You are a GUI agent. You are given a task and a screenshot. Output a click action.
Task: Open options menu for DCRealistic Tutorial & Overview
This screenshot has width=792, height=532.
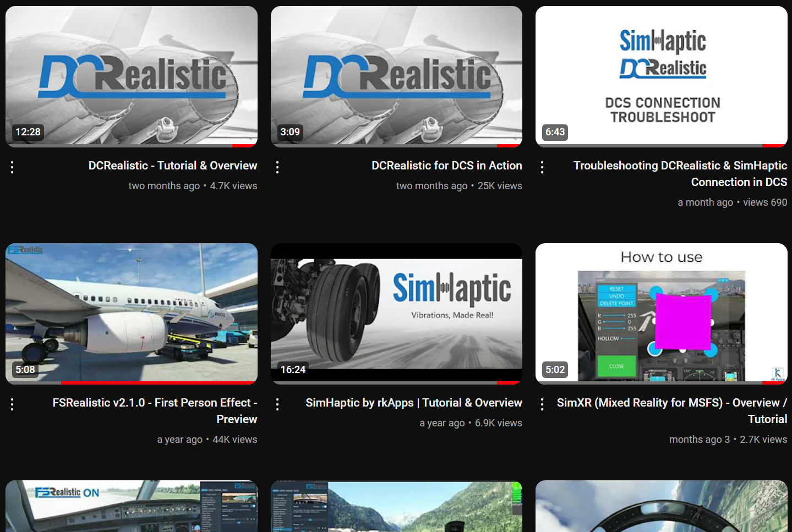point(12,167)
